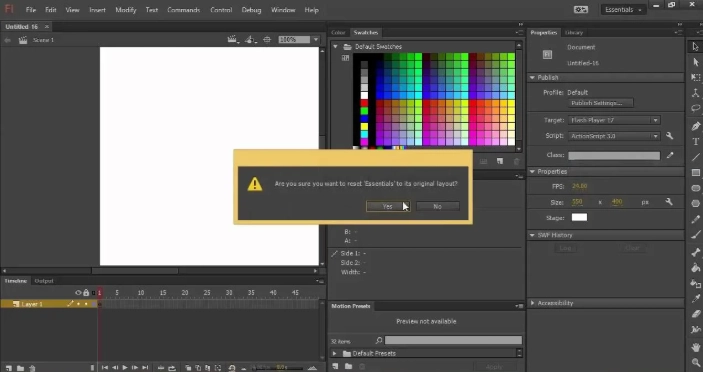The width and height of the screenshot is (703, 372).
Task: Click the New Folder icon in timeline
Action: [x=20, y=368]
